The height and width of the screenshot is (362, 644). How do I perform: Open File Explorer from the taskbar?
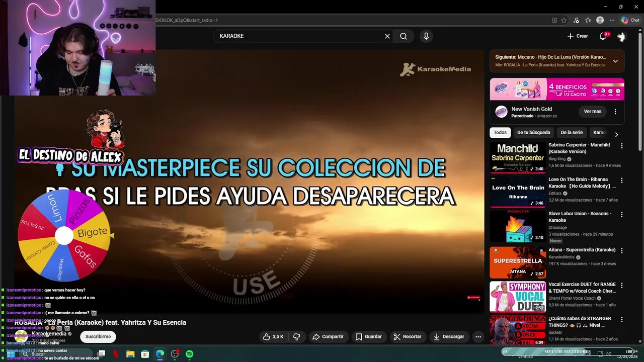tap(130, 354)
